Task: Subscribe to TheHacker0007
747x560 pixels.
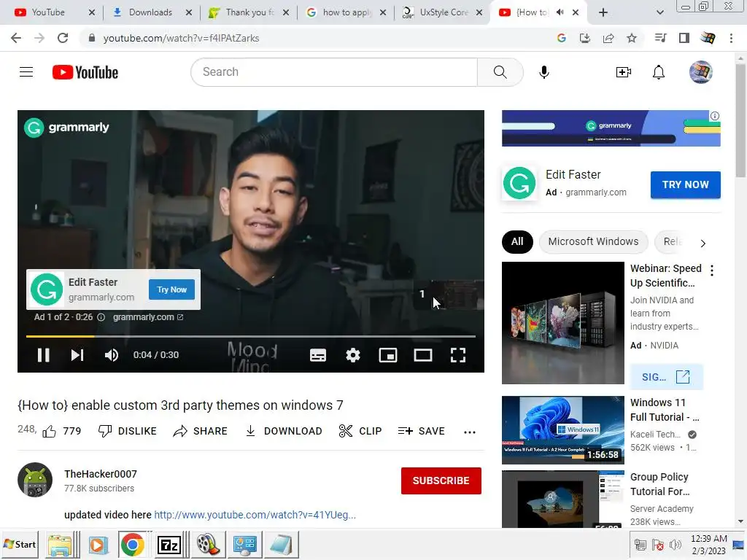Action: point(441,481)
